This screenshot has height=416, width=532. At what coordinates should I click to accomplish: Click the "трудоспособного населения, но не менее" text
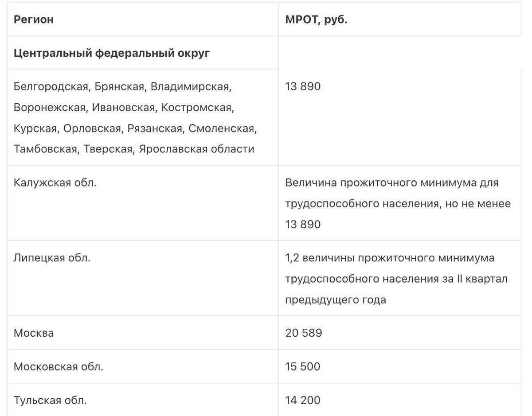click(398, 204)
